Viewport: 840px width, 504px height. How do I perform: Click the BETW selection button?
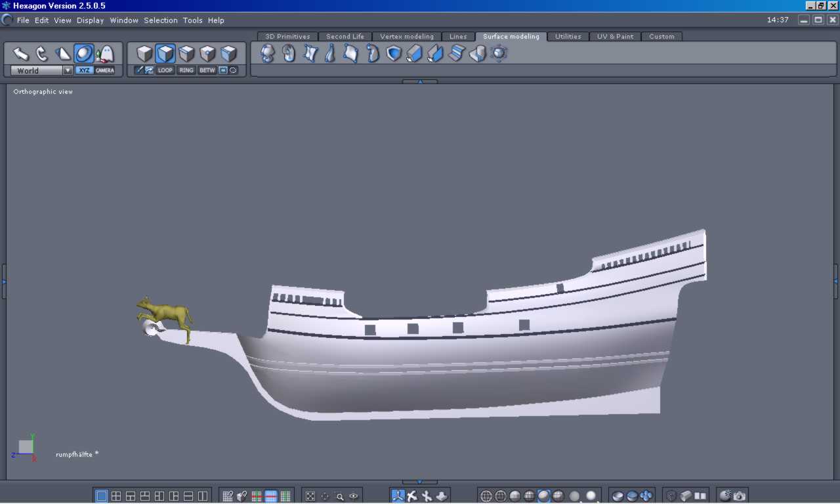click(x=207, y=70)
